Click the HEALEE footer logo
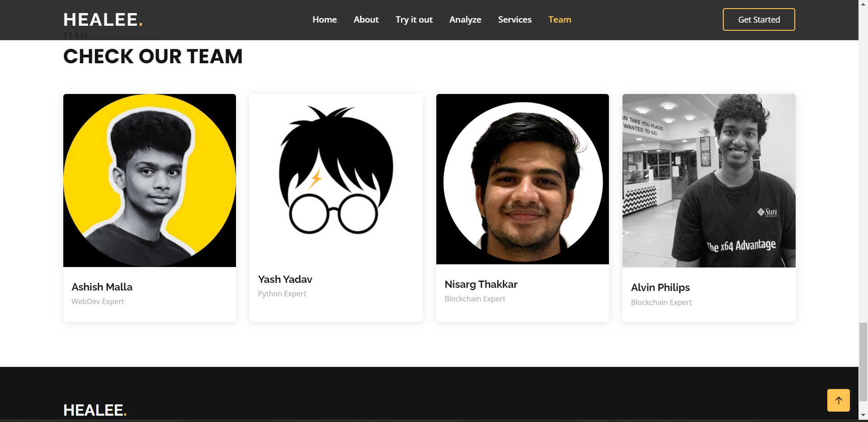 pyautogui.click(x=95, y=410)
